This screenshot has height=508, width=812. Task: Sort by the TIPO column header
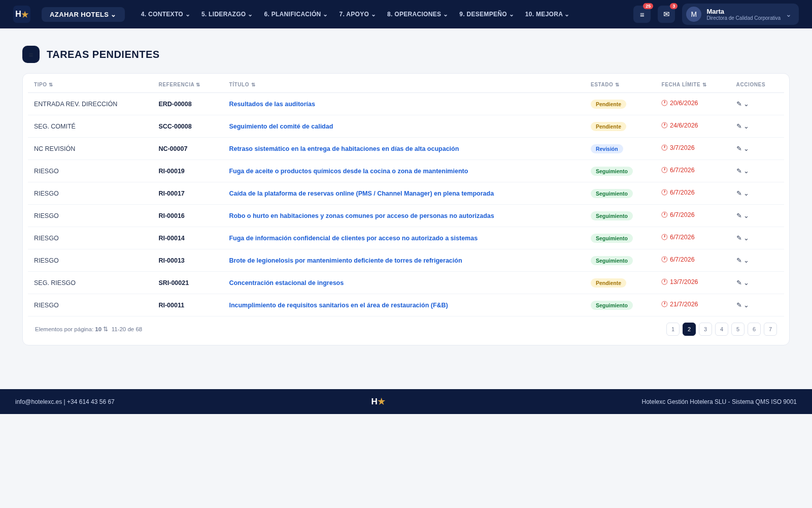[43, 85]
